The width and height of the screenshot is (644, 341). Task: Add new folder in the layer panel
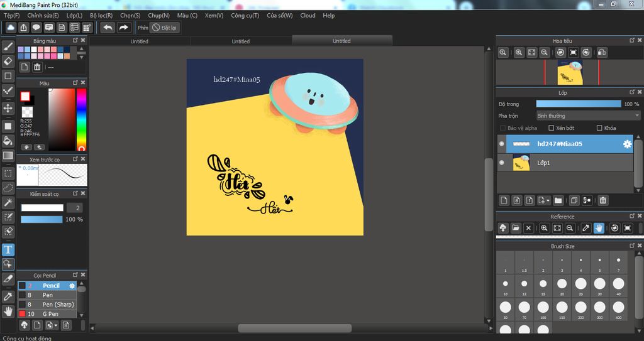click(558, 201)
